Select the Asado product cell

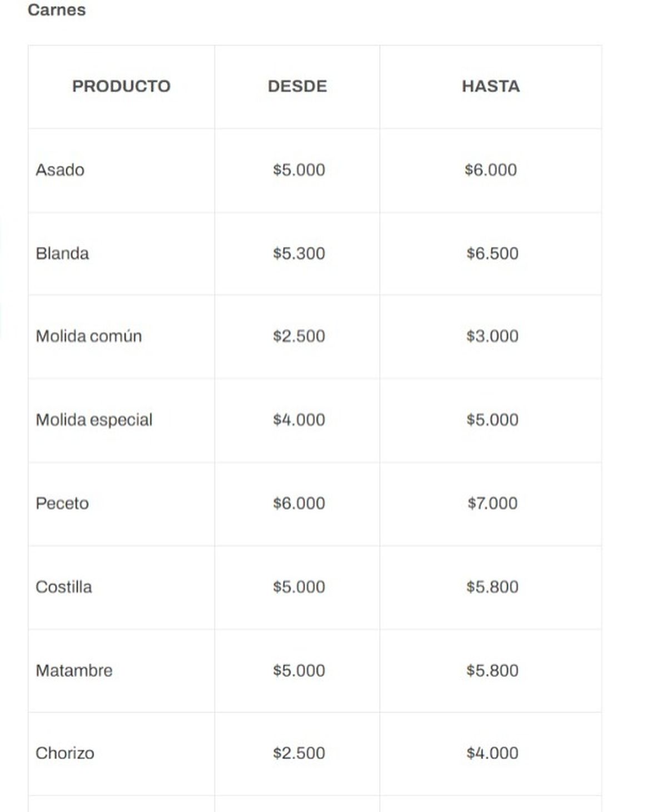pos(60,170)
